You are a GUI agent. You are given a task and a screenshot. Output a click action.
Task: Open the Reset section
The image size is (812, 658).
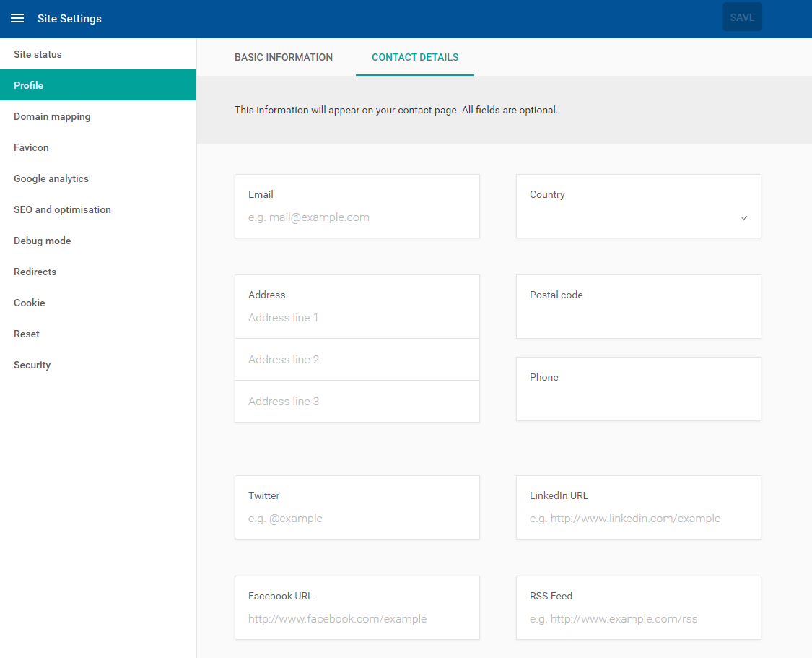click(x=26, y=334)
